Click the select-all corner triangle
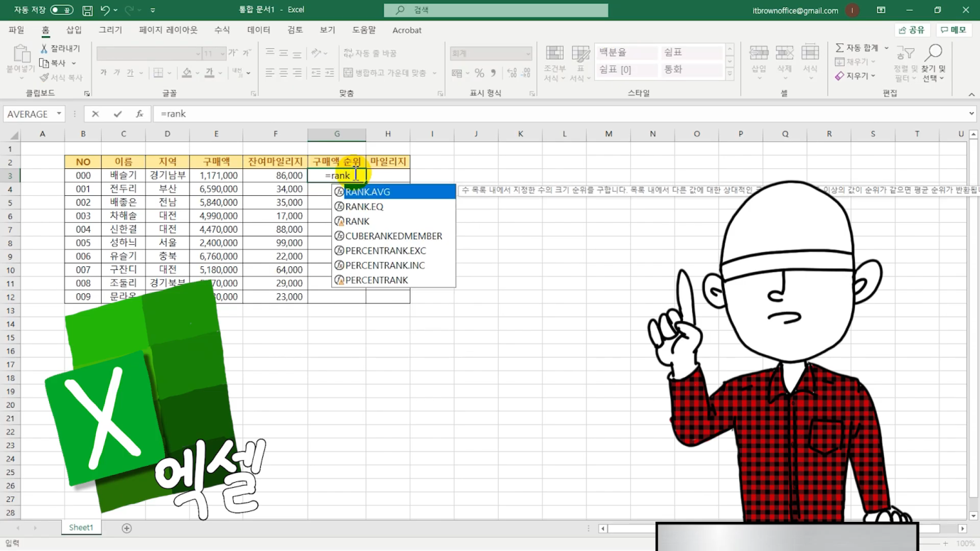Screen dimensions: 980x551 pyautogui.click(x=14, y=135)
